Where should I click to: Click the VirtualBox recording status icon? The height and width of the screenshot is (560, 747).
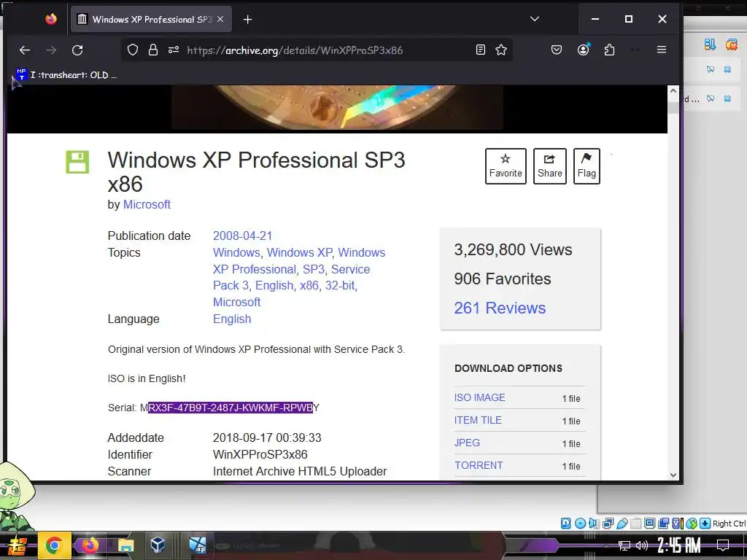point(663,524)
